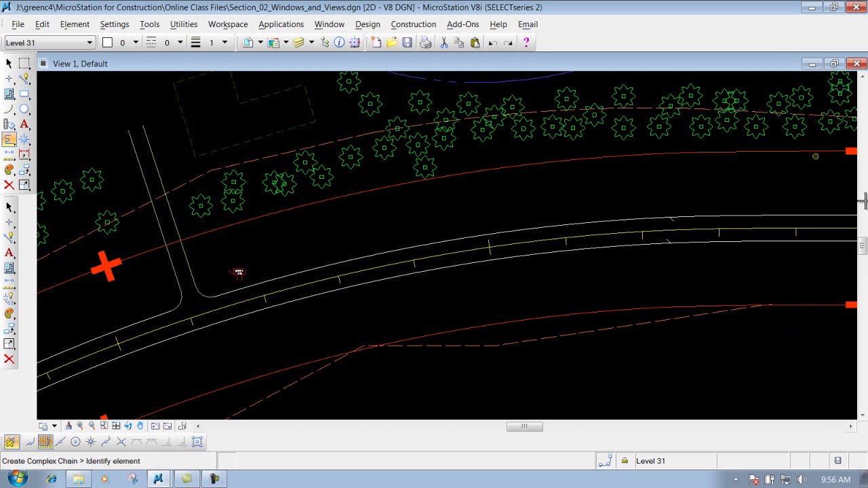868x488 pixels.
Task: Click the Update View brush icon
Action: coord(68,426)
